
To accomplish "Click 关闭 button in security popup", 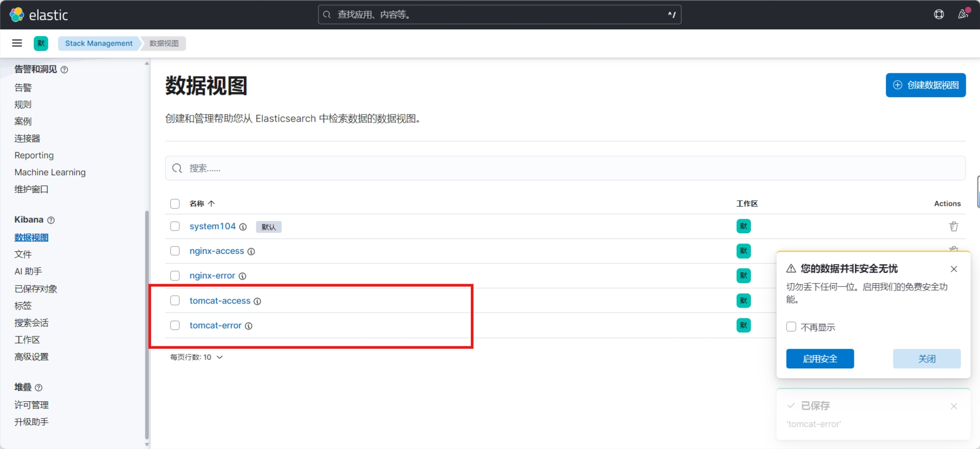I will click(x=927, y=359).
